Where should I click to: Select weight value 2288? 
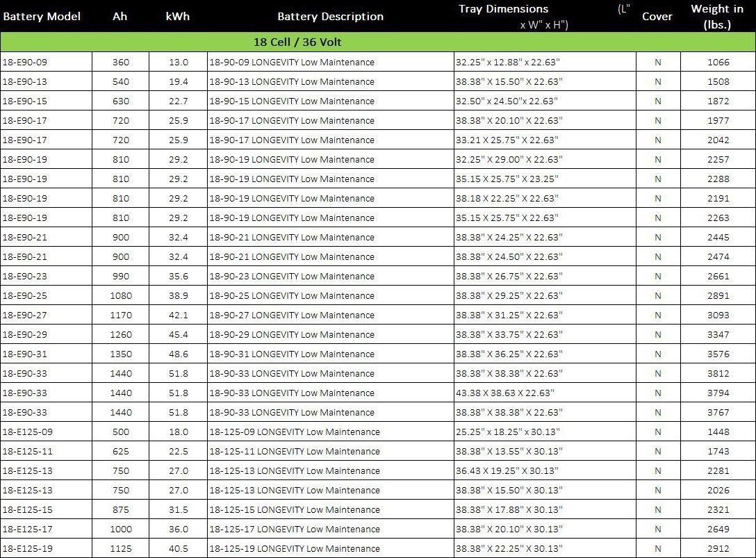coord(718,179)
